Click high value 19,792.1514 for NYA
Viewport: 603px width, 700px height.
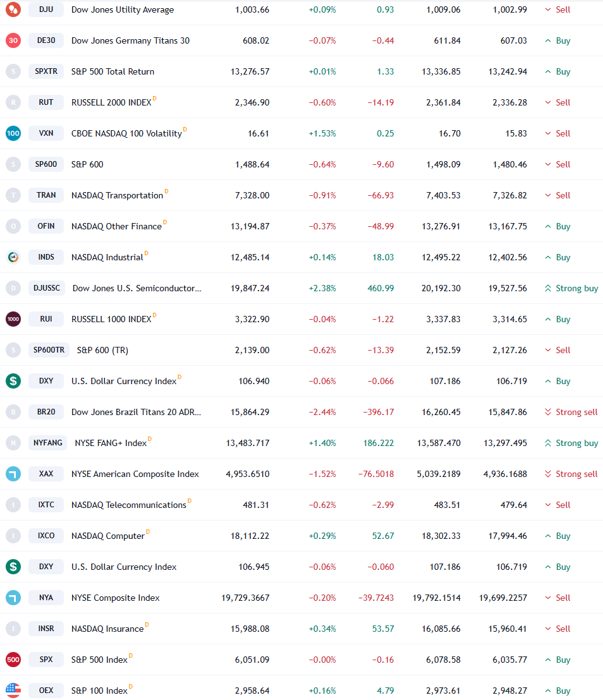point(436,598)
